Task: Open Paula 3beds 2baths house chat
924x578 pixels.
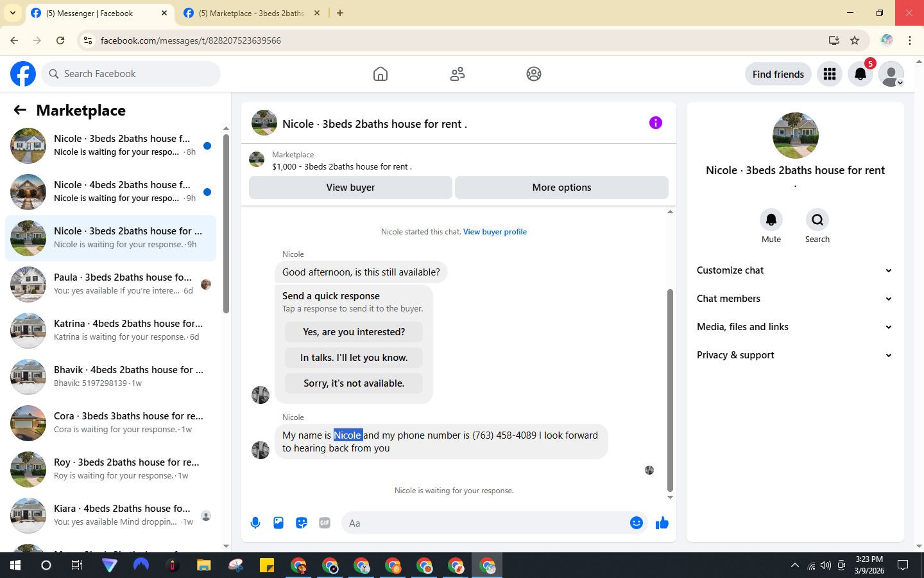Action: coord(110,284)
